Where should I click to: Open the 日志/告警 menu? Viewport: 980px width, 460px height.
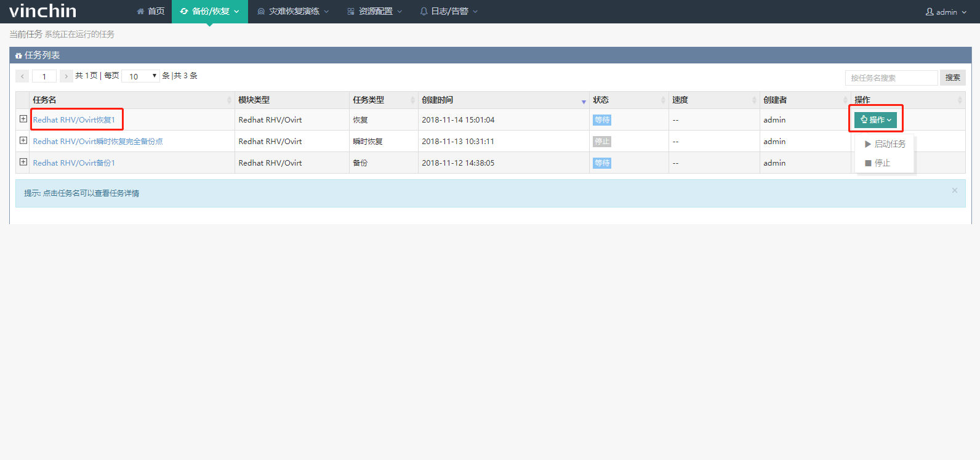(x=449, y=12)
